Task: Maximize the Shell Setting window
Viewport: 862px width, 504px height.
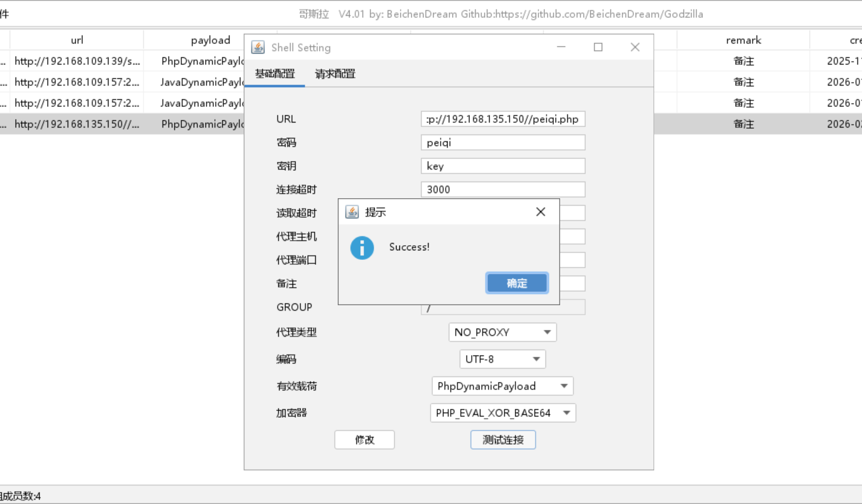Action: (598, 47)
